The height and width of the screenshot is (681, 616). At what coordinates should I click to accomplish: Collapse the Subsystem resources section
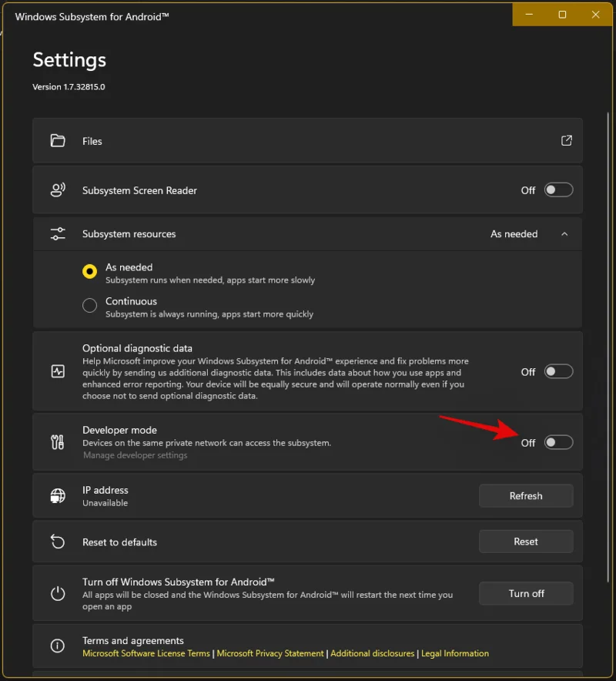564,233
